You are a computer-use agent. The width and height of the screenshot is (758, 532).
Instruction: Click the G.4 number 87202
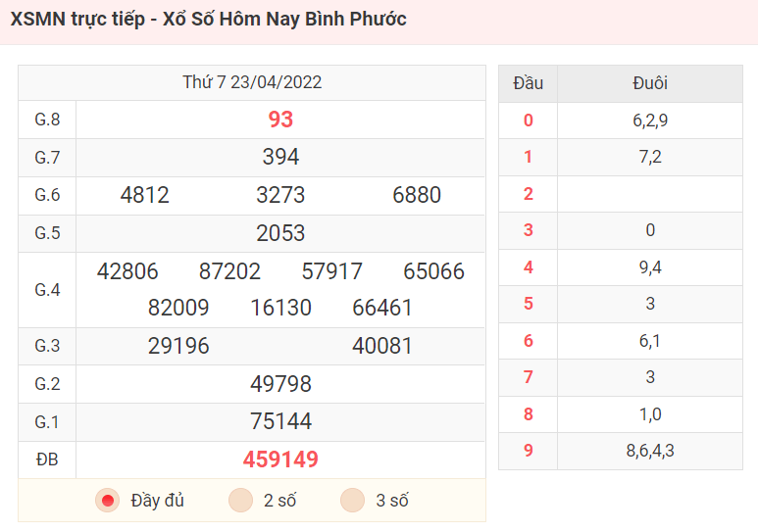coord(229,271)
